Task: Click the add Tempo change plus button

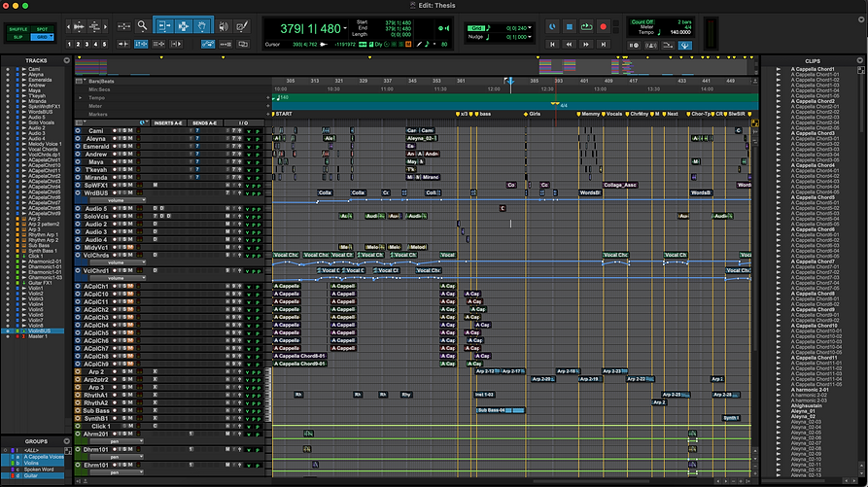Action: pos(268,98)
